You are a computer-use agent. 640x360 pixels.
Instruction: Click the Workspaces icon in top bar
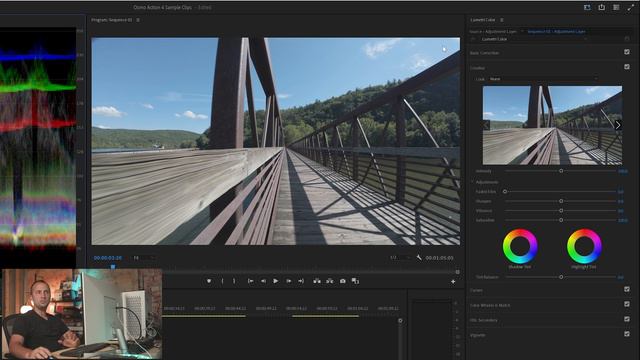pyautogui.click(x=587, y=7)
